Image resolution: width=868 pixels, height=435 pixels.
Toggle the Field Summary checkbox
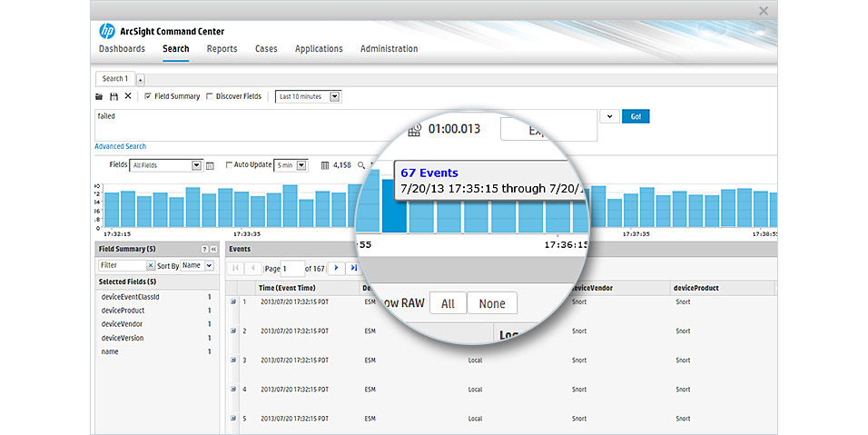tap(148, 96)
